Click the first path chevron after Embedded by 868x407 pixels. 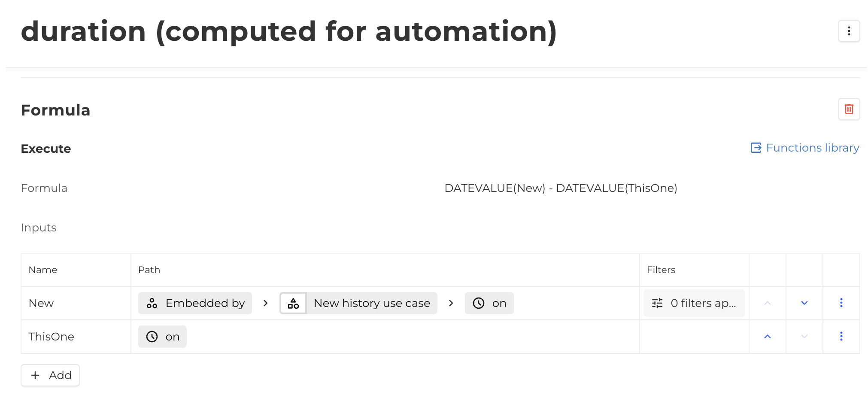[266, 303]
